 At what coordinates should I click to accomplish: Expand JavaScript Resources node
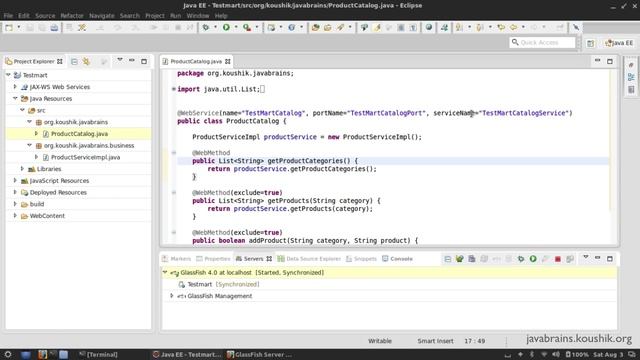16,180
